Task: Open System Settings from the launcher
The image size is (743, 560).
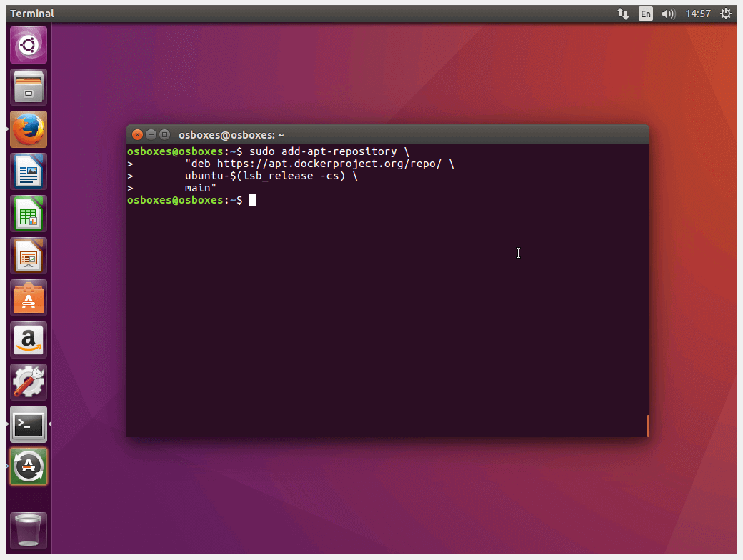Action: pos(29,382)
